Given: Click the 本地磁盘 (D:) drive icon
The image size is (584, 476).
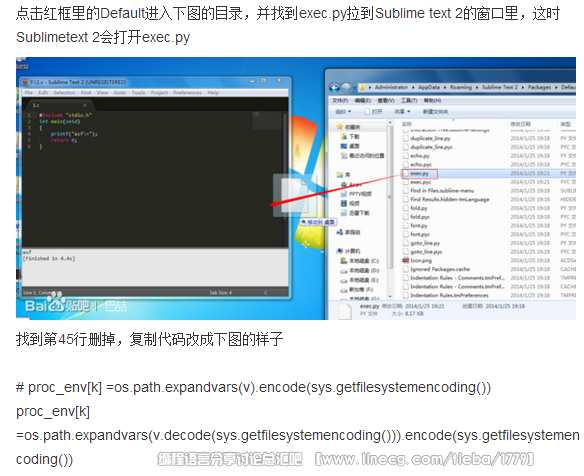Looking at the screenshot, I should [344, 270].
